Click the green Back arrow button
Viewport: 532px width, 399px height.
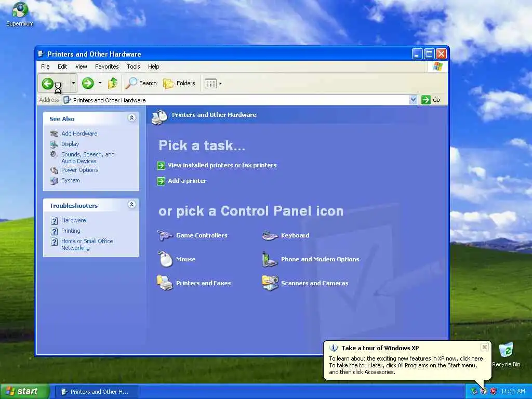[47, 83]
